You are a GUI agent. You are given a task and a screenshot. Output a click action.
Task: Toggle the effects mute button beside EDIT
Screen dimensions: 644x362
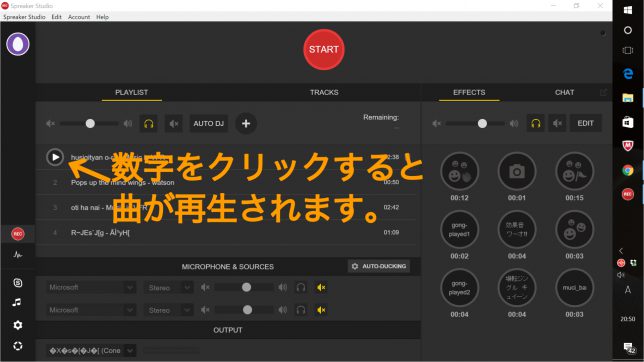(x=557, y=123)
